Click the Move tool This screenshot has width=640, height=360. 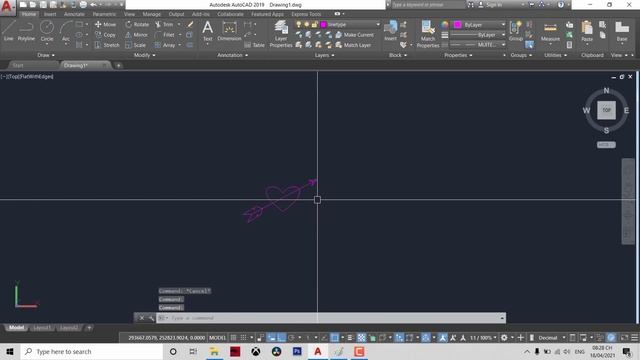(x=105, y=24)
